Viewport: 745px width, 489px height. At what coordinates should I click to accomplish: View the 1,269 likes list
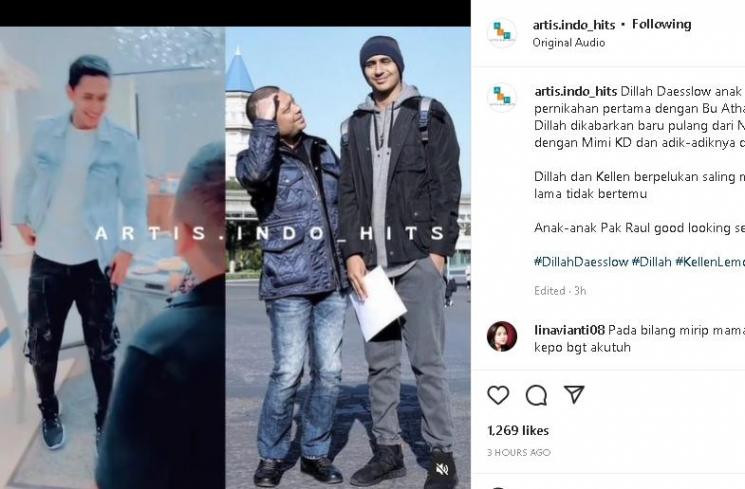point(518,431)
